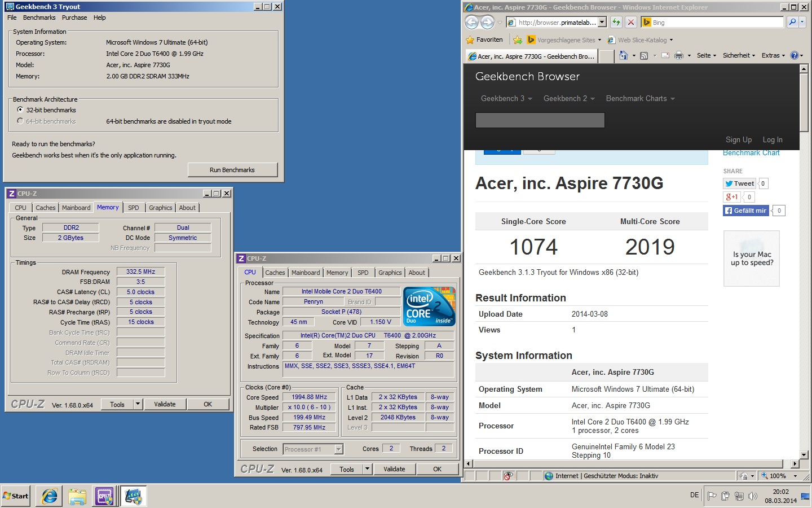
Task: Click Validate in CPU-Z processor window
Action: [x=394, y=469]
